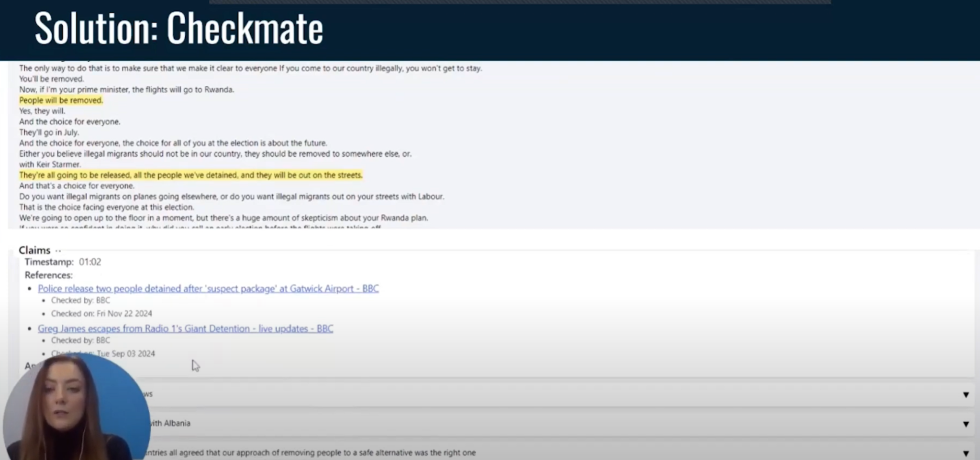Expand the 'countries all agreed' claim arrow
Image resolution: width=980 pixels, height=460 pixels.
966,453
